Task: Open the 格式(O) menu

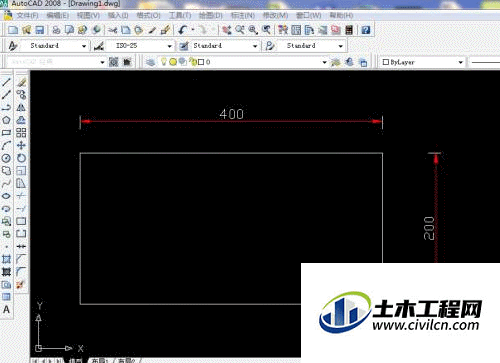Action: coord(148,15)
